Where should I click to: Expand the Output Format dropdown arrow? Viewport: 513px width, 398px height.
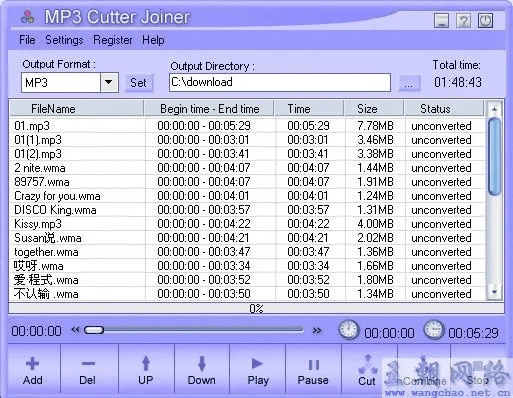[109, 82]
